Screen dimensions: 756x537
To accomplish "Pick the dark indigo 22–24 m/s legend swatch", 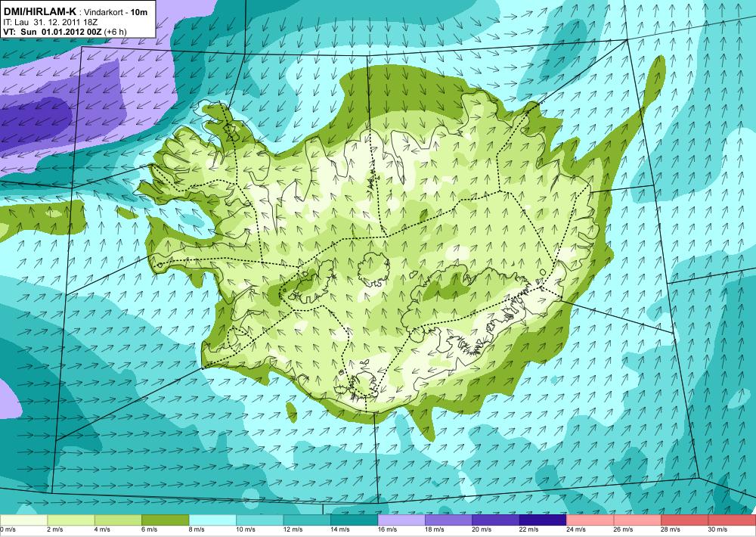I will [x=544, y=520].
